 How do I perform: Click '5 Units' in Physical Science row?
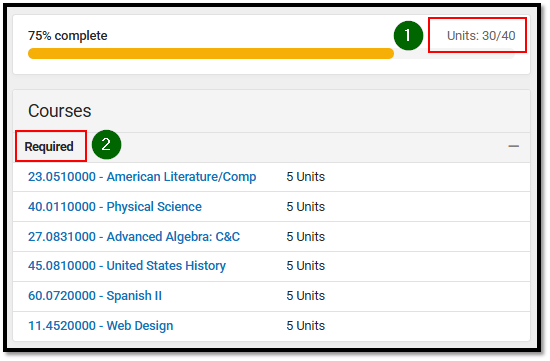tap(306, 207)
